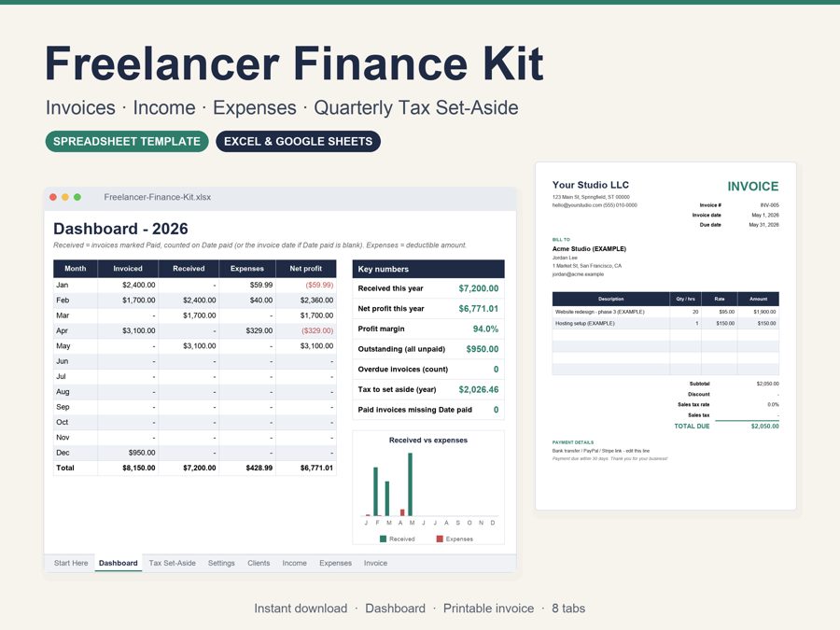Click invoice TOTAL DUE amount $2,050.00
This screenshot has width=840, height=630.
pyautogui.click(x=765, y=427)
